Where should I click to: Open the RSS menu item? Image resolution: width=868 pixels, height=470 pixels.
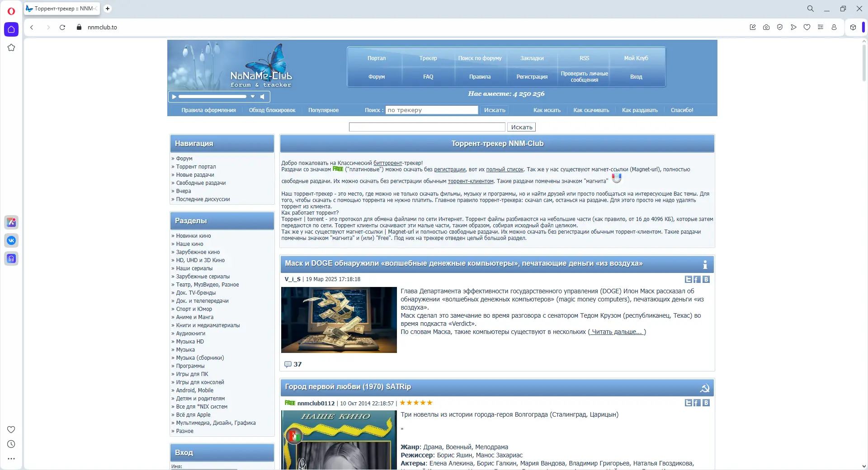pyautogui.click(x=585, y=58)
